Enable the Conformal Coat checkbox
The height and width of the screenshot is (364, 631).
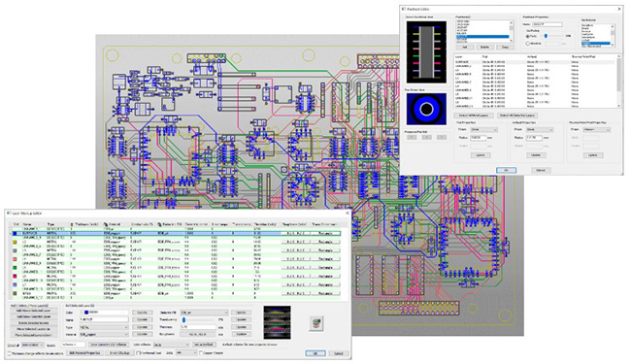(x=139, y=352)
